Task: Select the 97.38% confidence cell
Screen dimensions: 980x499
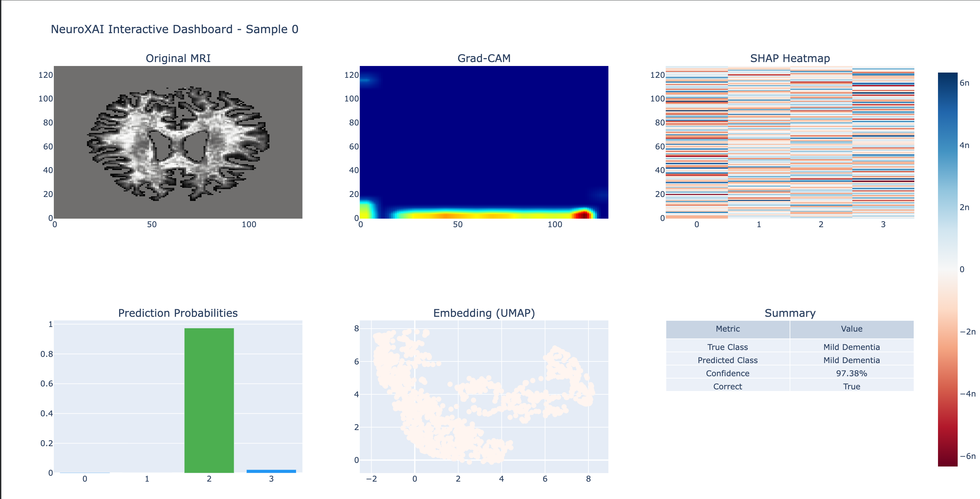Action: (x=851, y=373)
